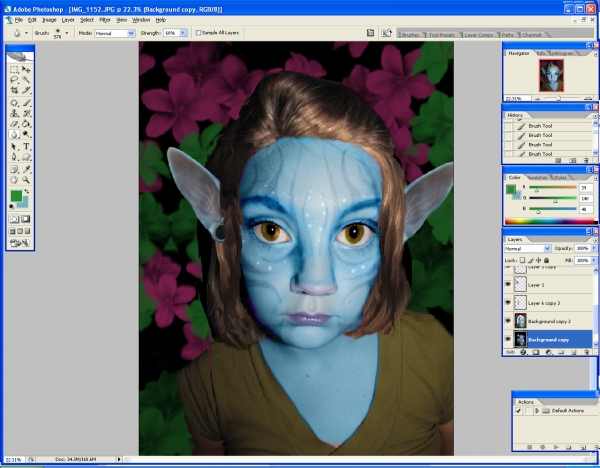Create a new layer in Layers panel
The image size is (600, 468).
pyautogui.click(x=574, y=352)
